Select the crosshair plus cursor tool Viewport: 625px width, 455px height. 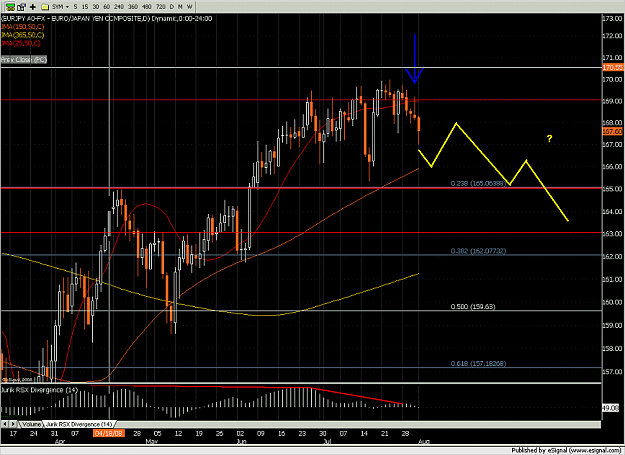[33, 6]
